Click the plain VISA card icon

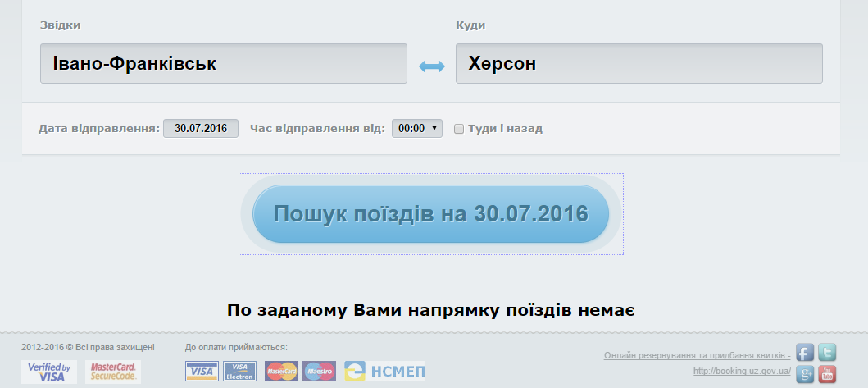pos(202,372)
